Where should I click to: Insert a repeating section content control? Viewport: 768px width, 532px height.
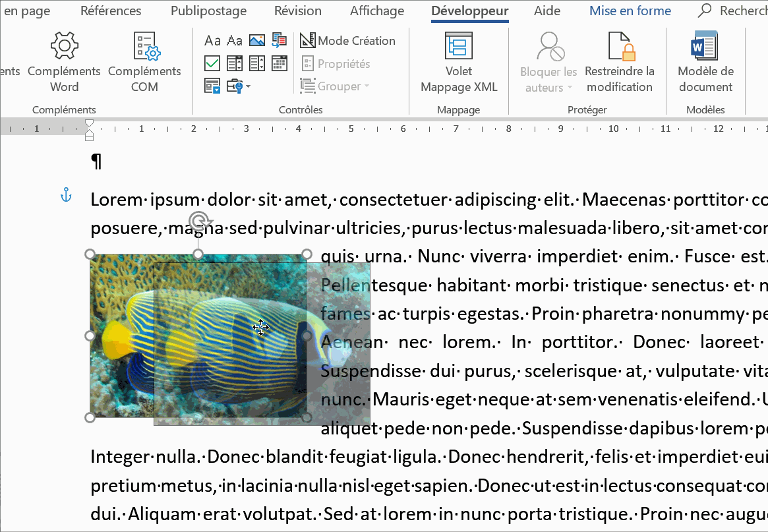point(212,86)
